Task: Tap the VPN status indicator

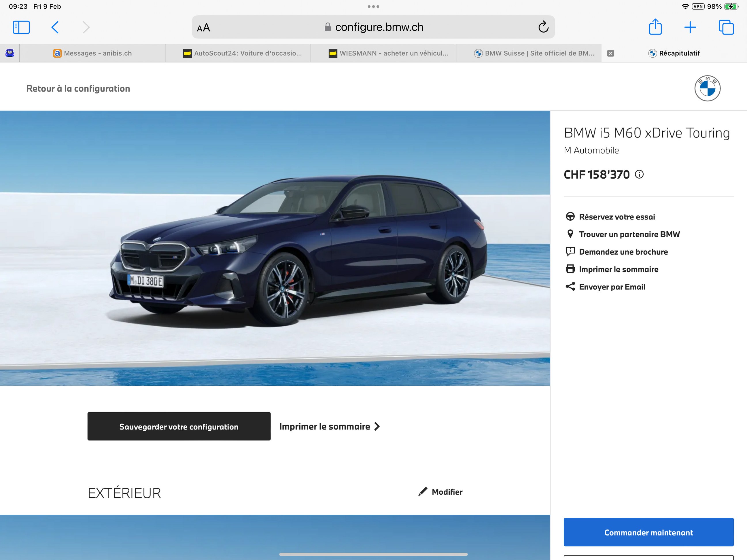Action: click(698, 6)
